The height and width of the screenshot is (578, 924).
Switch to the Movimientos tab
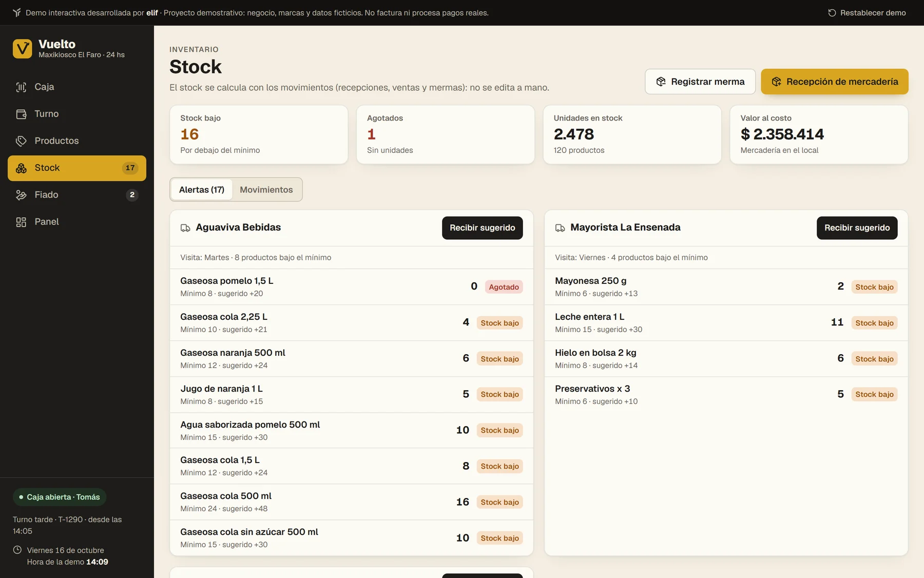[x=266, y=190]
